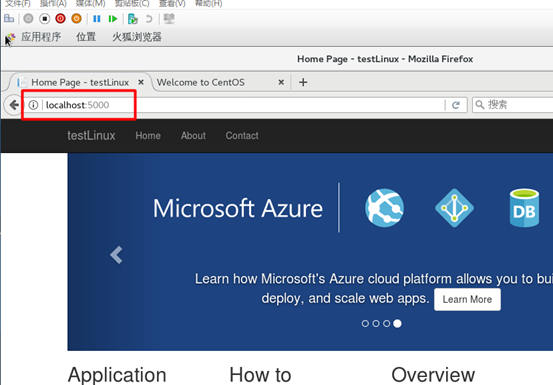Image resolution: width=553 pixels, height=385 pixels.
Task: Open a new Firefox tab with plus
Action: tap(303, 82)
